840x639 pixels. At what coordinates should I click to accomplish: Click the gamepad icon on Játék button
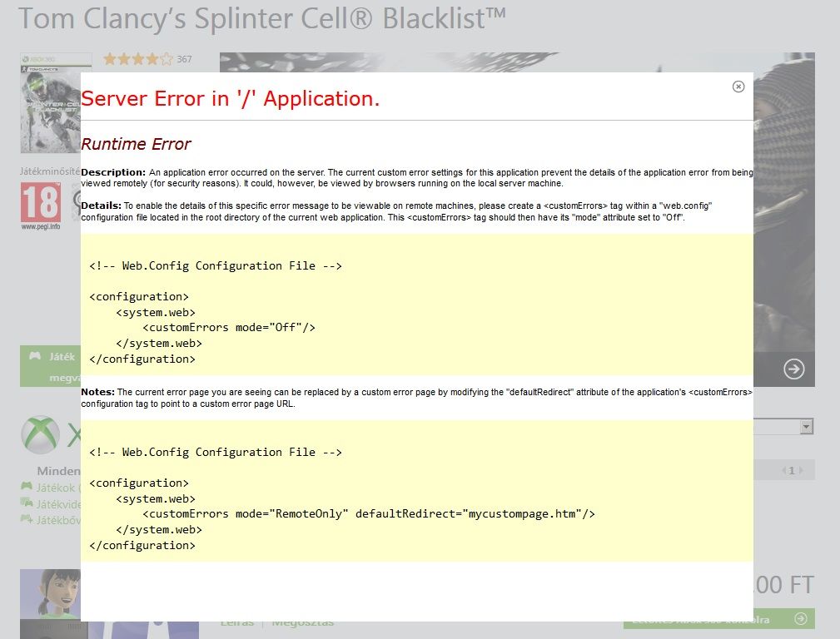tap(35, 356)
